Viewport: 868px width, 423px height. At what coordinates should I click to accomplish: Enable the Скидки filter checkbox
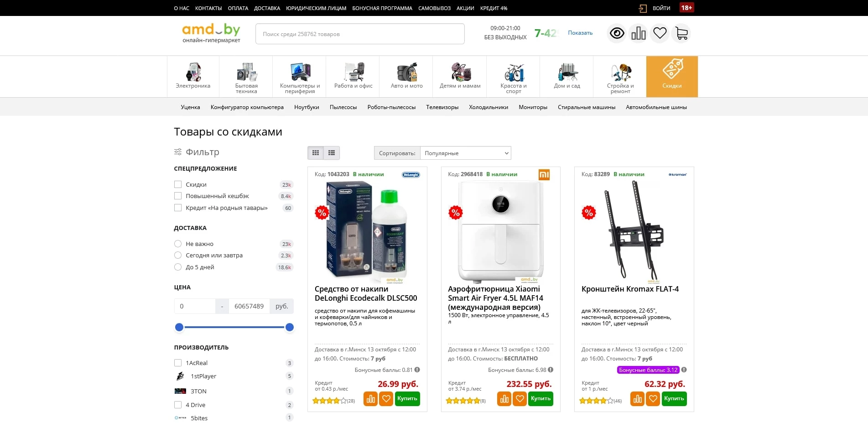pos(178,184)
